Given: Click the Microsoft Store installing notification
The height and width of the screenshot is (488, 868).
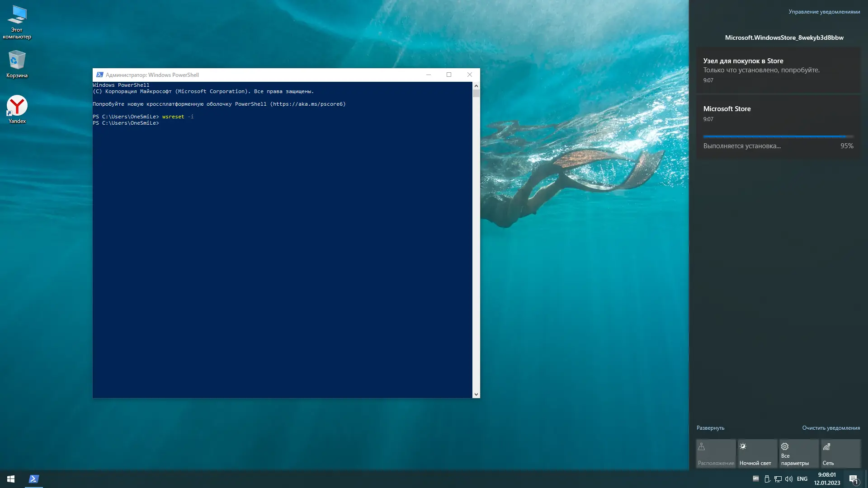Looking at the screenshot, I should (778, 127).
